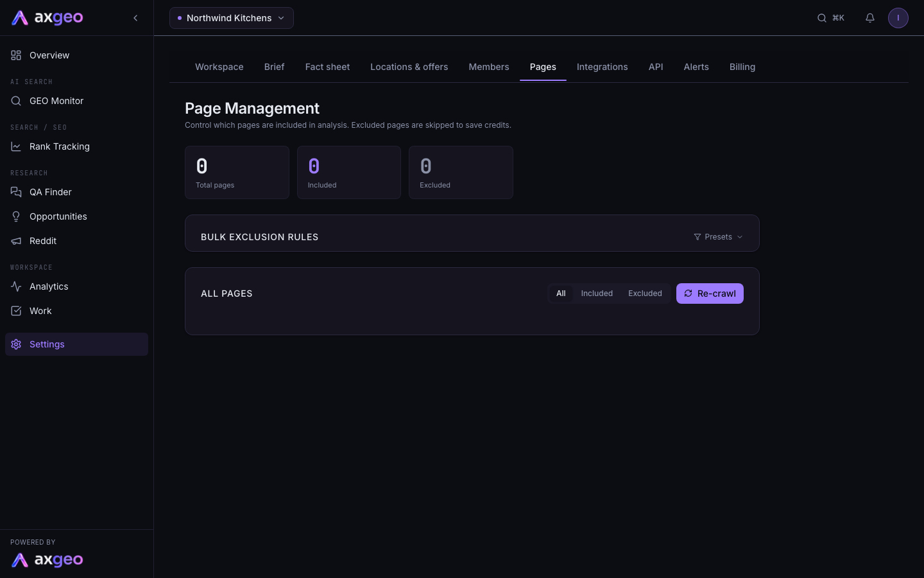Open the user avatar menu
The height and width of the screenshot is (578, 924).
[898, 18]
